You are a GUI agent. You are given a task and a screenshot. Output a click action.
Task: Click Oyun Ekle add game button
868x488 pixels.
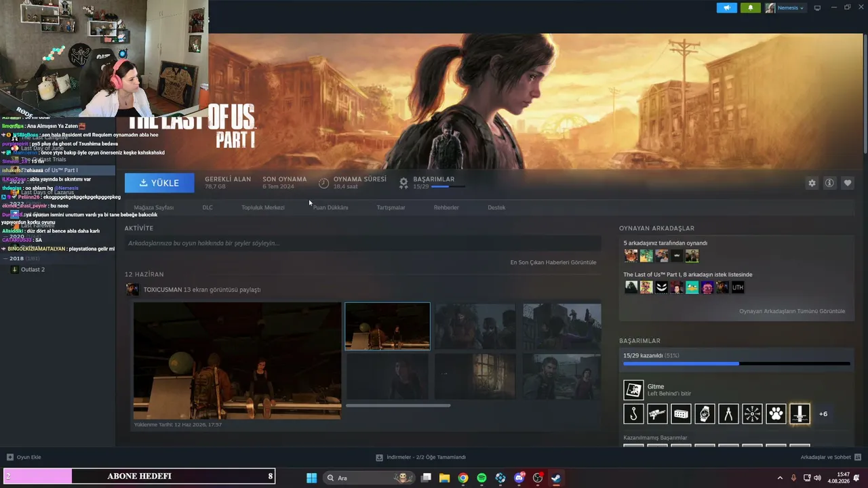24,457
